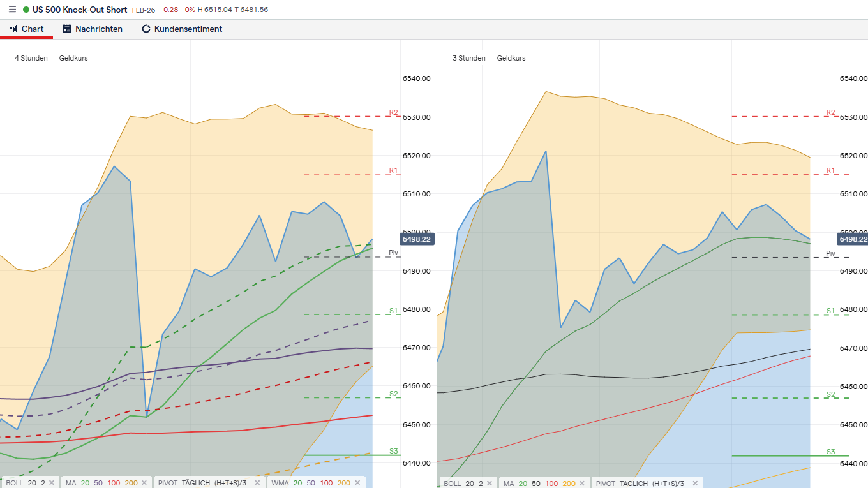Open the hamburger menu at top left
Screen dimensions: 868x488
(x=12, y=10)
